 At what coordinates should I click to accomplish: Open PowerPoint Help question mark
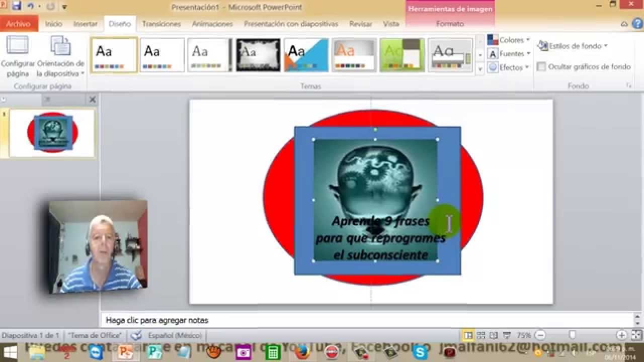637,24
